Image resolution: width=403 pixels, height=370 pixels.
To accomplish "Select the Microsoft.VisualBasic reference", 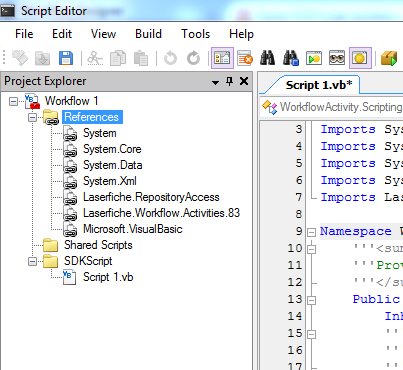I will (x=133, y=229).
